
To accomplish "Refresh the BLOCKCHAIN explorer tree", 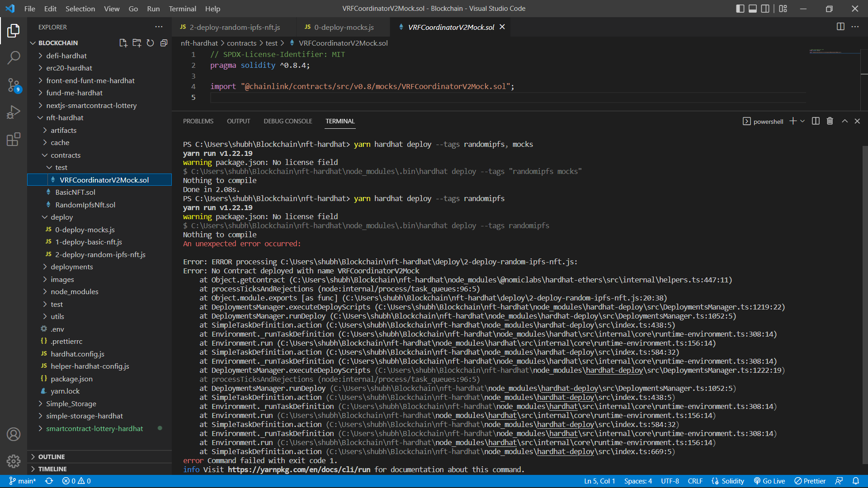I will coord(150,43).
